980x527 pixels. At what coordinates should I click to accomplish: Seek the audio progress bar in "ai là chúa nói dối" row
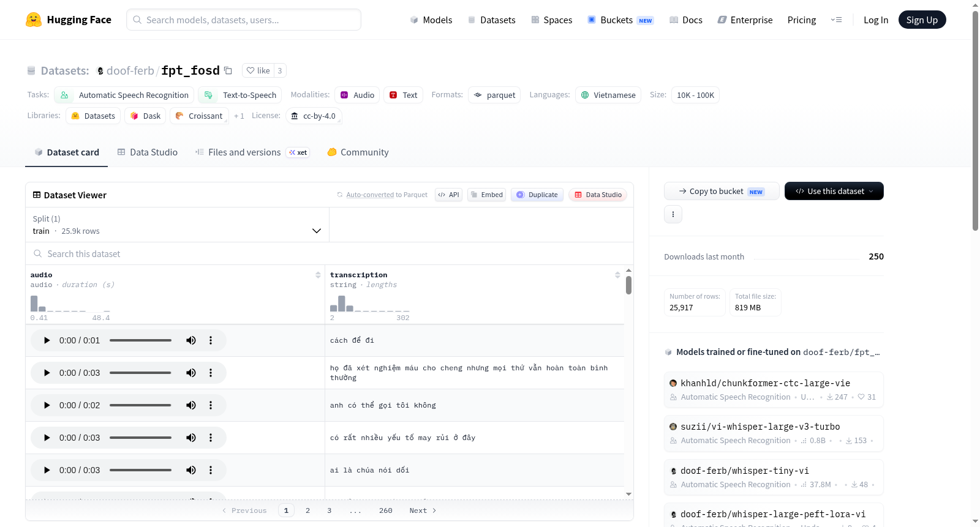point(140,470)
